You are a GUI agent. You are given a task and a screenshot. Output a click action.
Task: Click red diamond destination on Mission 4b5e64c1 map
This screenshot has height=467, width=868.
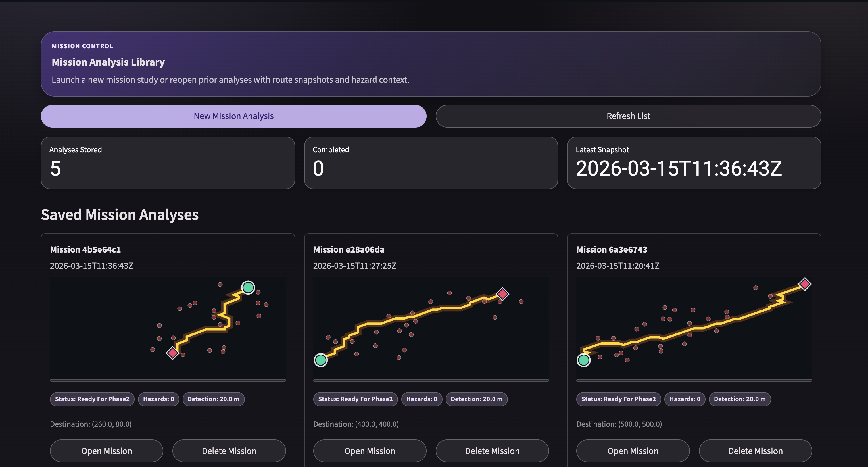(172, 353)
